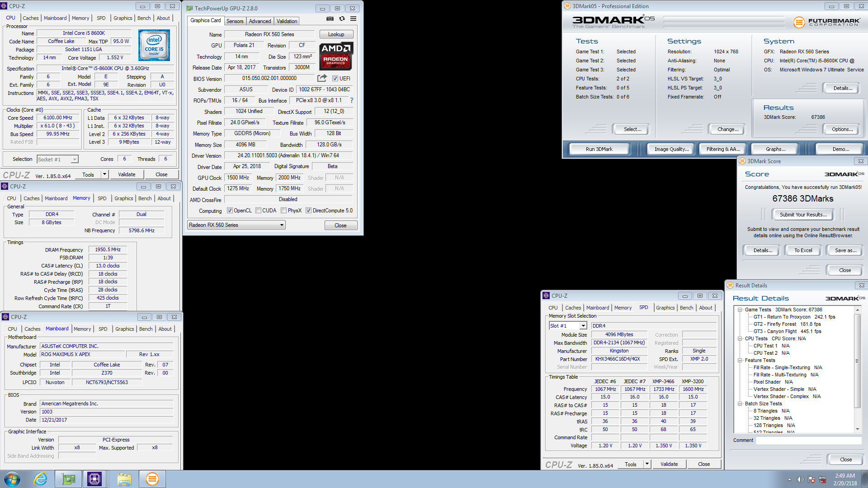The width and height of the screenshot is (868, 488).
Task: Open Tools dropdown arrow in top CPU-Z
Action: tap(104, 174)
